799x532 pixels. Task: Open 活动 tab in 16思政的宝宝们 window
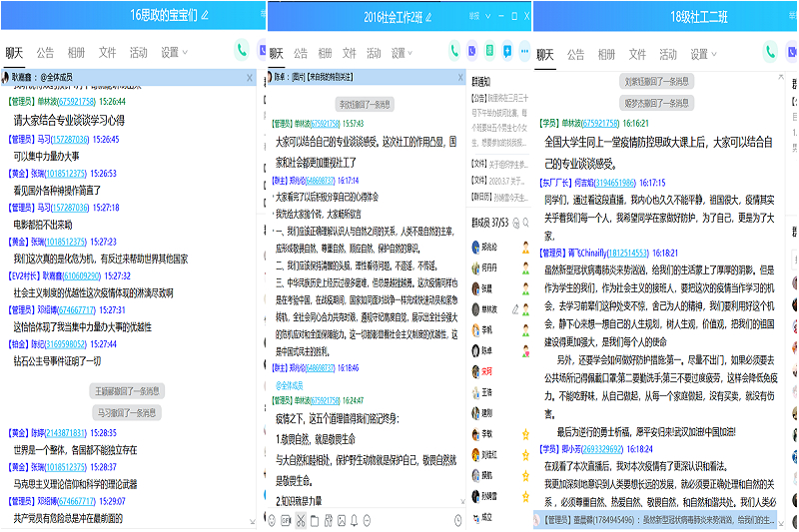tap(138, 53)
